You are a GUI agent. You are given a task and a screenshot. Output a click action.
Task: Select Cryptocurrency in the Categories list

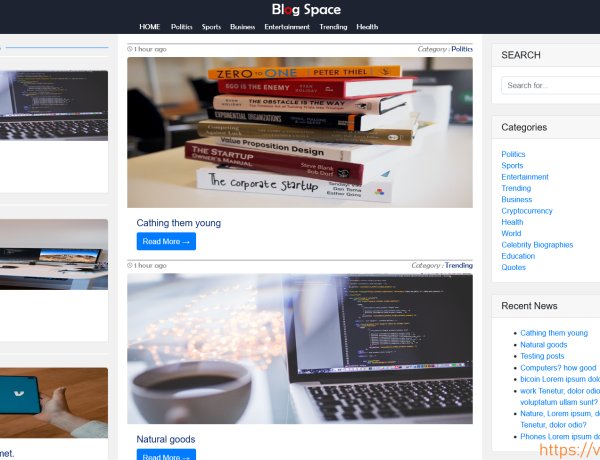[x=527, y=211]
